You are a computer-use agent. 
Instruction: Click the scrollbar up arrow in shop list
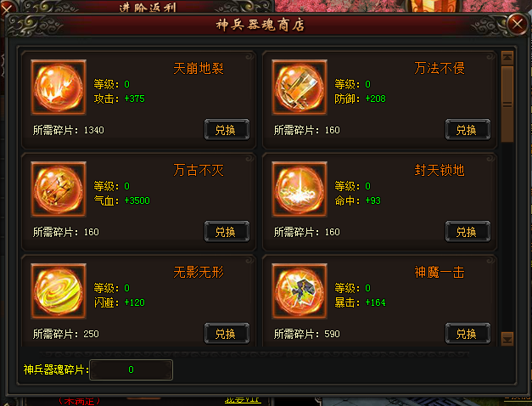[507, 58]
